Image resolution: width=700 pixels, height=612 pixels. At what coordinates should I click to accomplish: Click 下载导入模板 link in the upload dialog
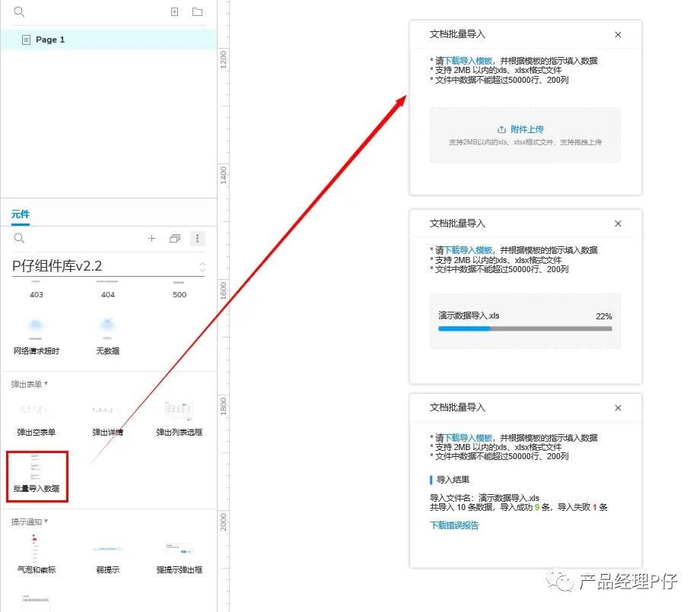coord(468,61)
